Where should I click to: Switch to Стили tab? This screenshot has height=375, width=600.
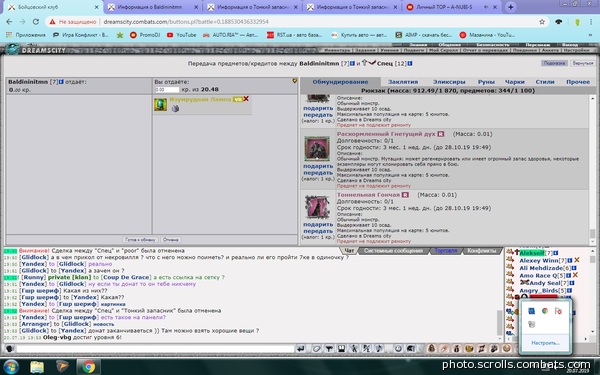(x=545, y=82)
